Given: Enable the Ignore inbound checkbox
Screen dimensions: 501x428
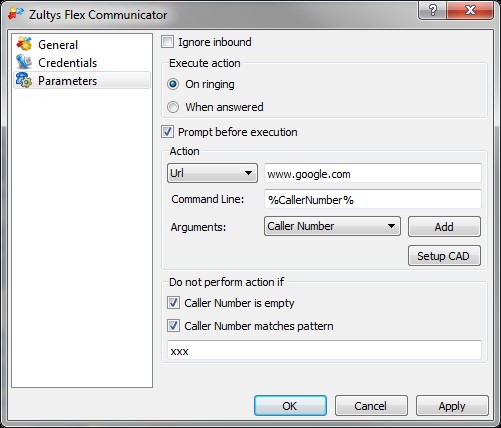Looking at the screenshot, I should coord(167,42).
